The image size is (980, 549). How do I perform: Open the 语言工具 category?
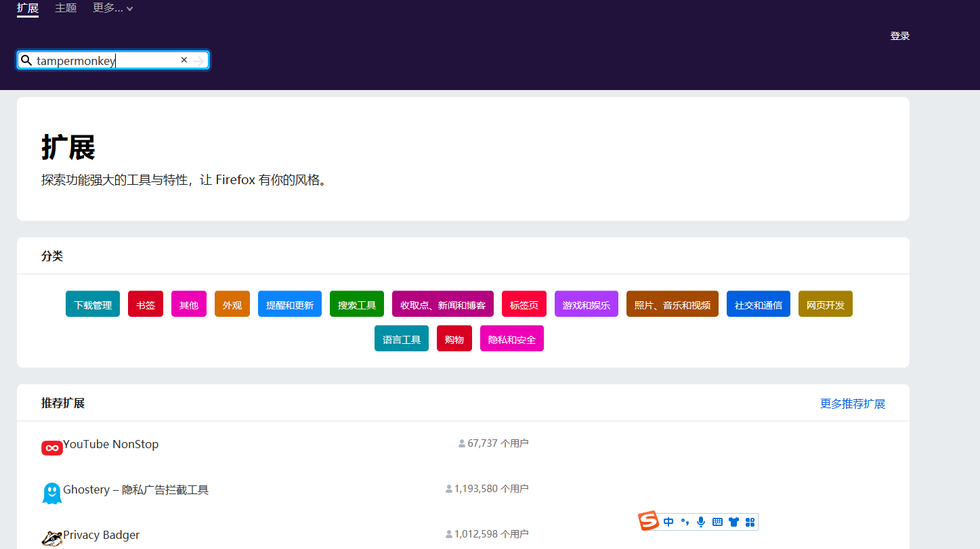click(x=402, y=338)
